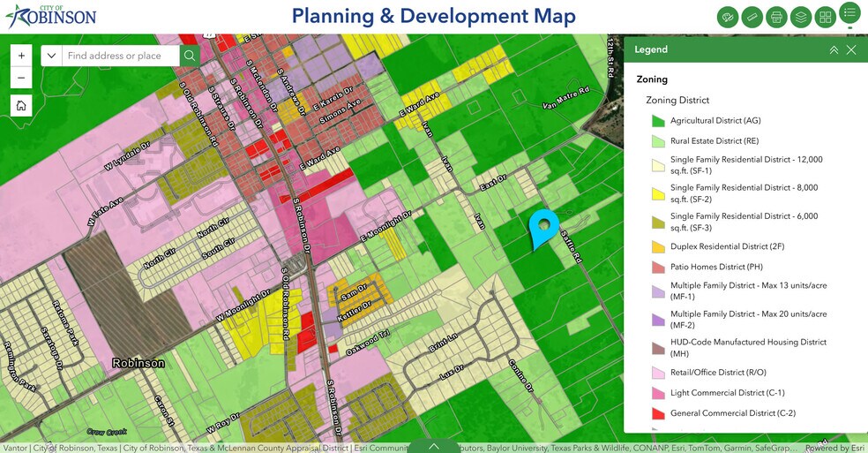Open the Print widget
This screenshot has height=453, width=868.
click(776, 17)
